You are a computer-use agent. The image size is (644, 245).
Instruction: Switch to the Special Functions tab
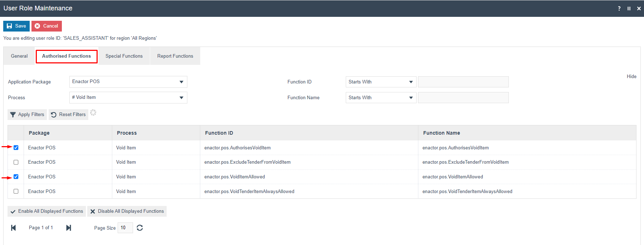(x=124, y=56)
